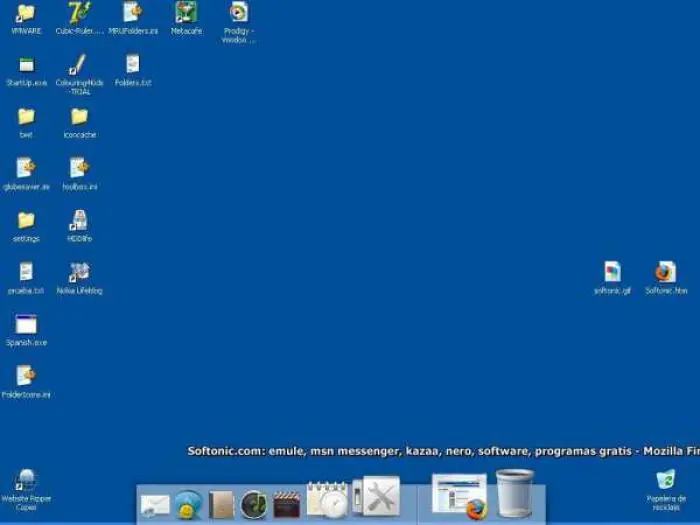Select the Metacafe desktop shortcut
The width and height of the screenshot is (700, 525).
pyautogui.click(x=187, y=19)
